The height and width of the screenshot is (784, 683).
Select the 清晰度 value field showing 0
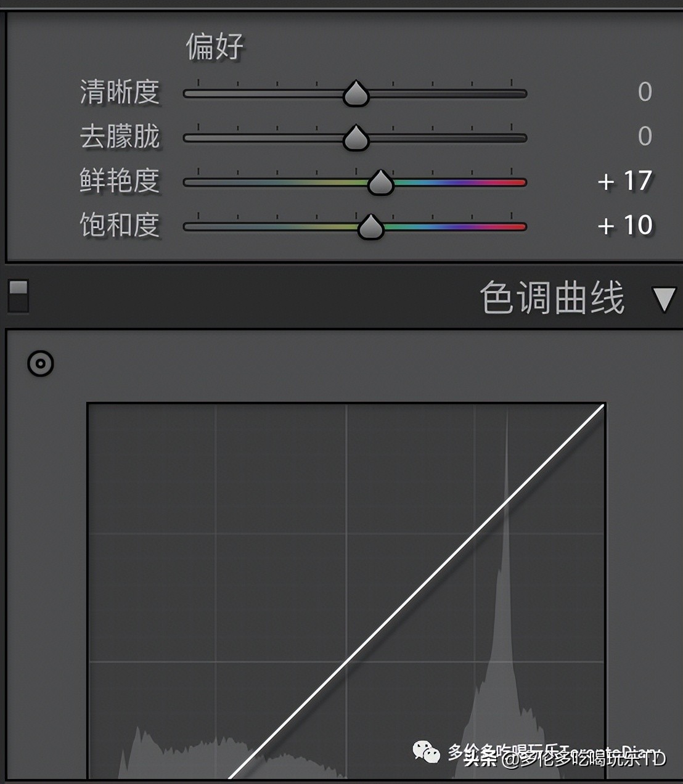point(645,92)
